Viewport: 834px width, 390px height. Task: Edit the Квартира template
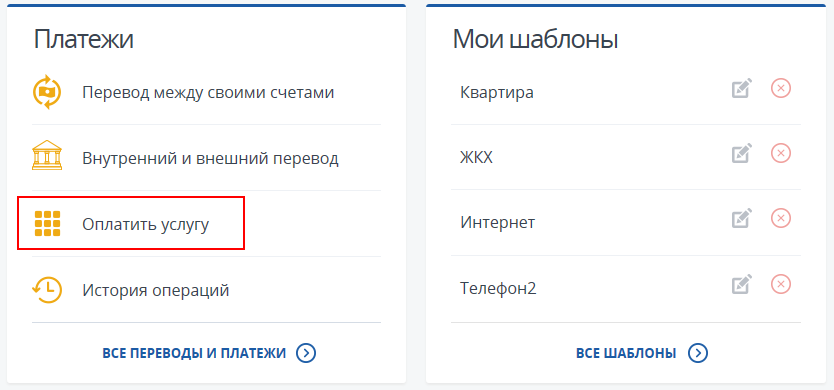click(742, 88)
